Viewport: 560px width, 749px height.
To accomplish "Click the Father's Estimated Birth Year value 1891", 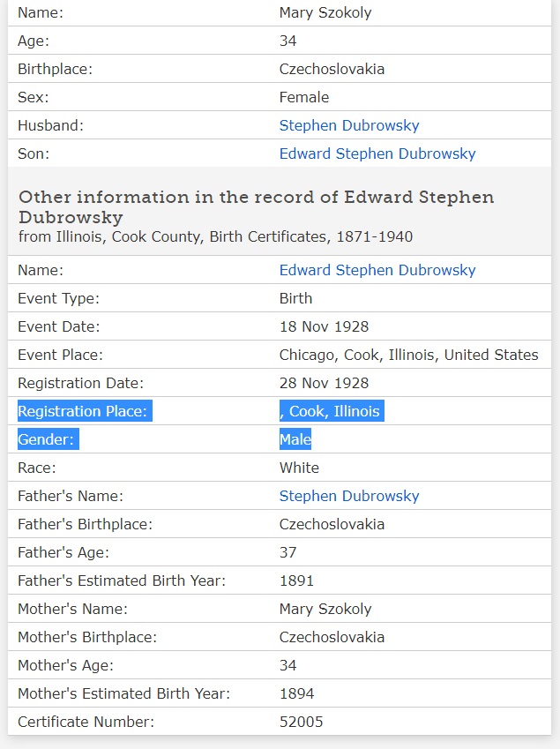I will [296, 580].
